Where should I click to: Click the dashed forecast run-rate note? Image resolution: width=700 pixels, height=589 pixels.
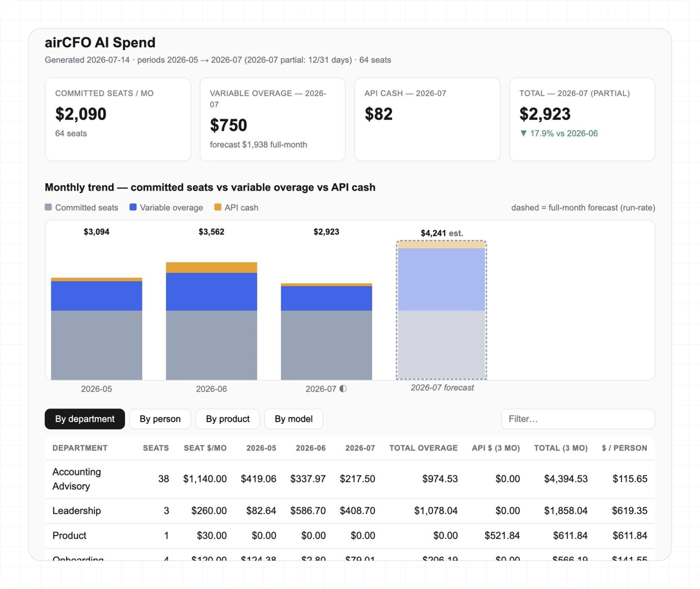583,207
